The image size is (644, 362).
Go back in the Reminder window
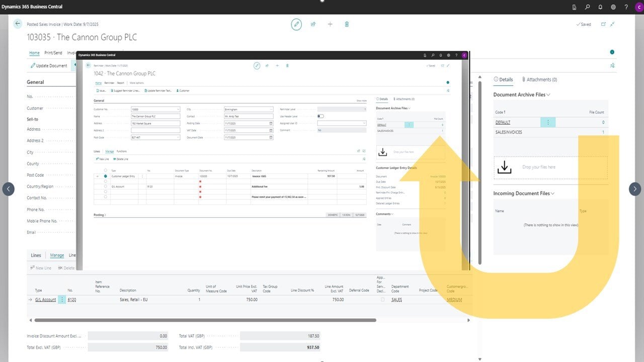pyautogui.click(x=88, y=65)
